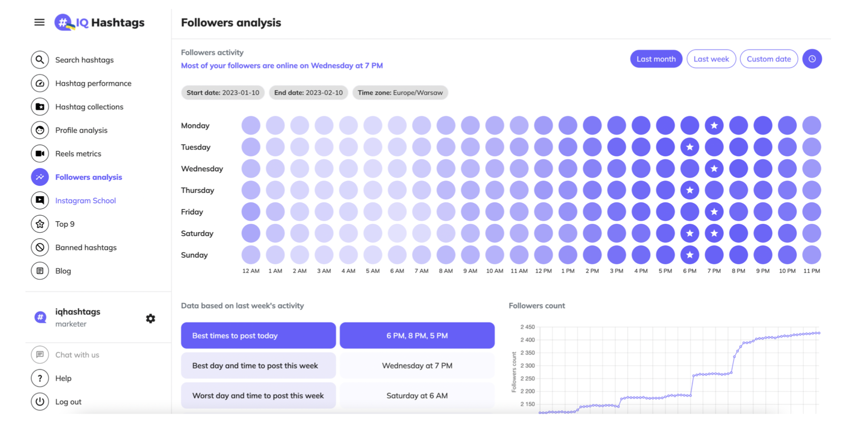Click Worst day and time to post this week
The image size is (868, 421).
click(258, 396)
